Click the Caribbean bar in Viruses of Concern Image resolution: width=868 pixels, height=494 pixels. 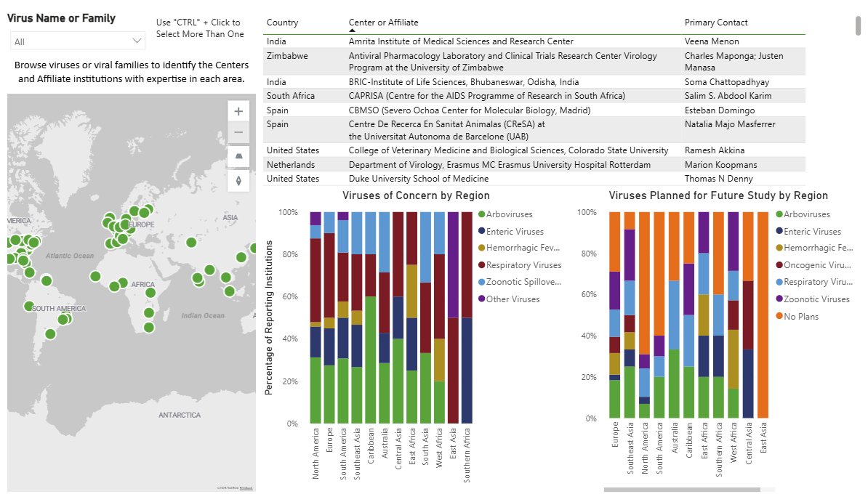click(371, 317)
